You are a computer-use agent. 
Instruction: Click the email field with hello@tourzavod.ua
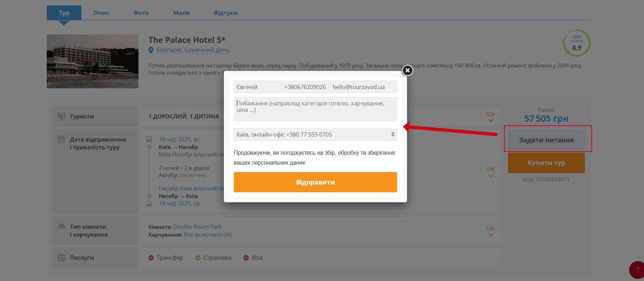tap(363, 87)
